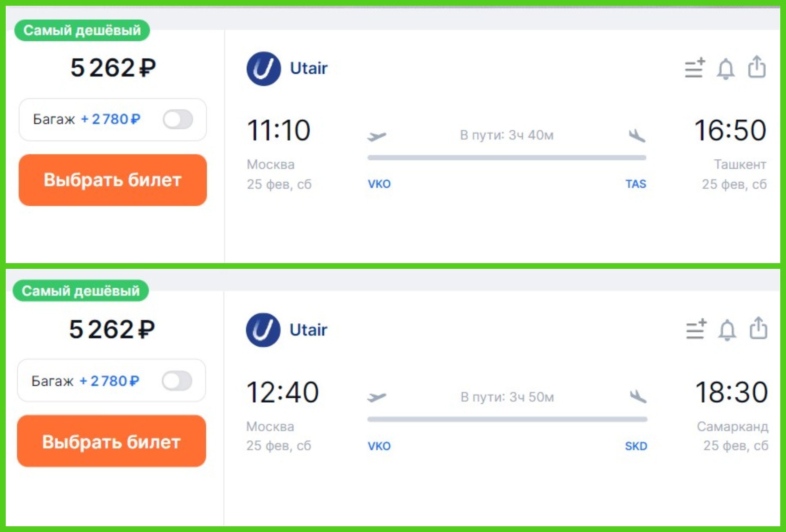Click VKO code on the Samarkand flight
The image size is (786, 532).
(x=379, y=446)
